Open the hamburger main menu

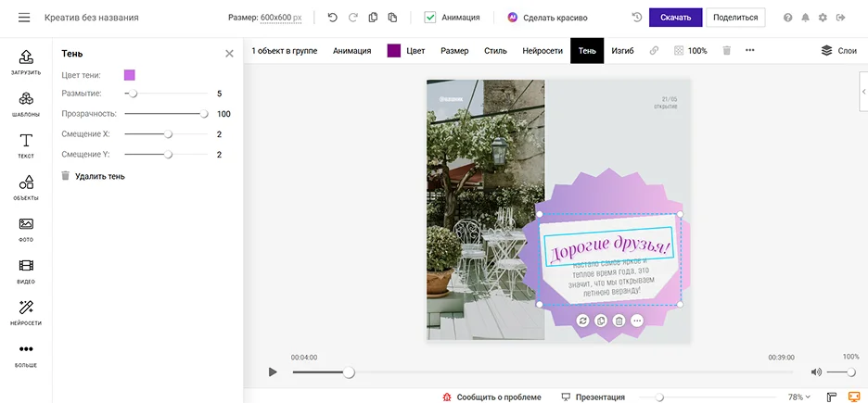point(24,18)
